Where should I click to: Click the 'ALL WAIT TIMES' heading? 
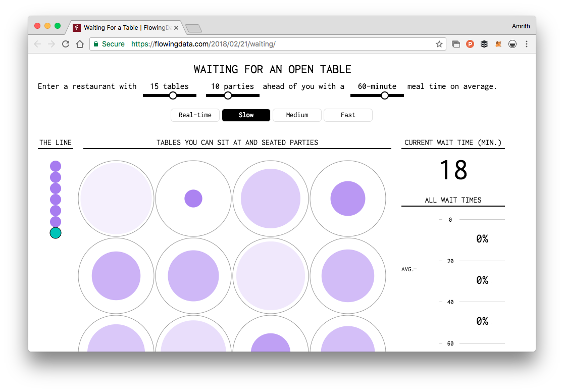453,200
